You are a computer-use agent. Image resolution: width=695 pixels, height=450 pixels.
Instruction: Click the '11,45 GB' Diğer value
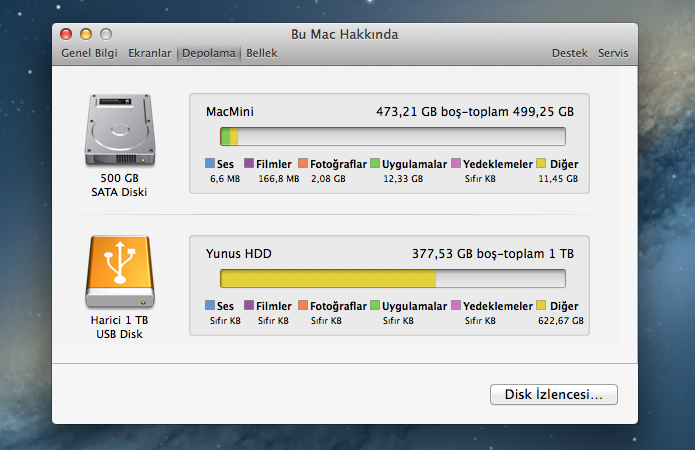[558, 179]
